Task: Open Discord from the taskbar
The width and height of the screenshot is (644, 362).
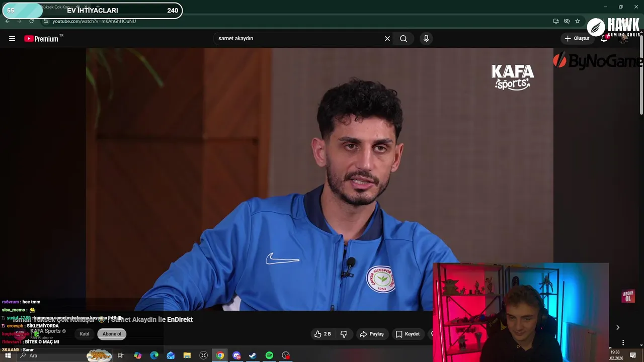Action: click(236, 355)
